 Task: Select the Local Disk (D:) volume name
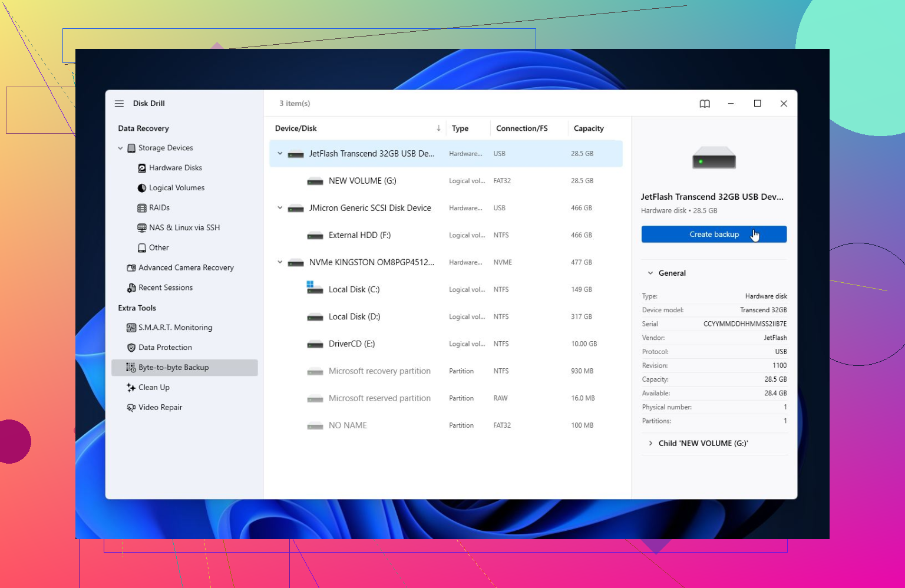[x=355, y=317]
